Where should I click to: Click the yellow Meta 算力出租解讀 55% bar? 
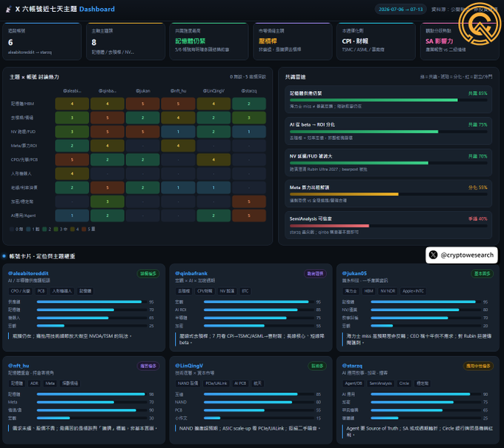click(x=388, y=194)
